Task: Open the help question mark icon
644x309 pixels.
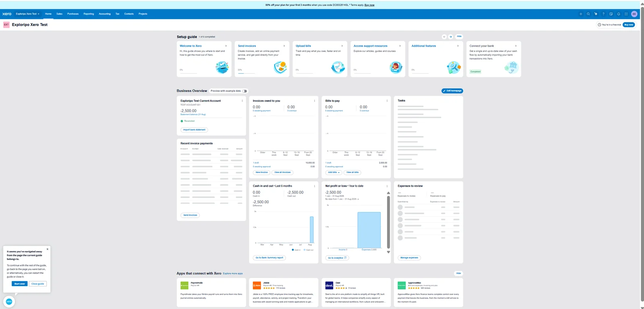Action: [603, 14]
